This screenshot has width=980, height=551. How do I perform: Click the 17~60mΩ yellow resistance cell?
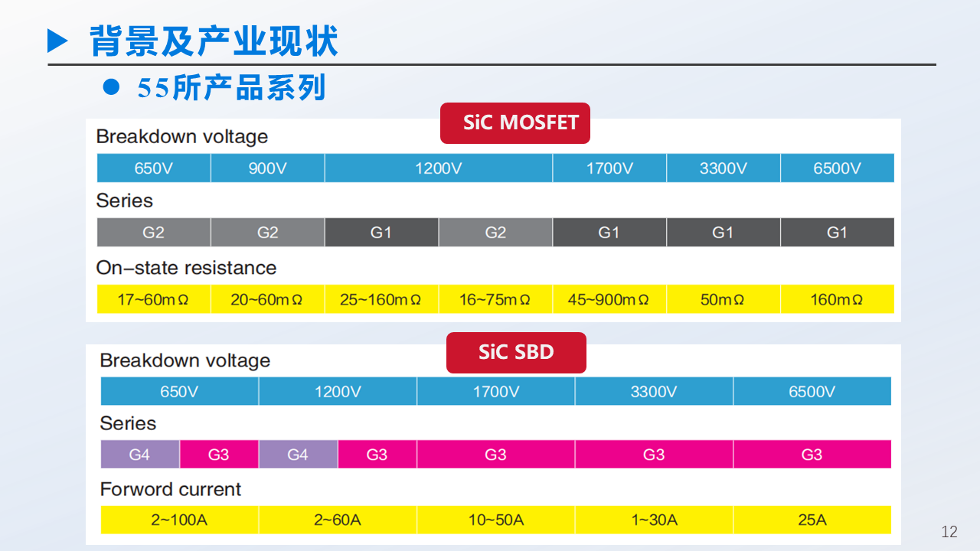153,299
